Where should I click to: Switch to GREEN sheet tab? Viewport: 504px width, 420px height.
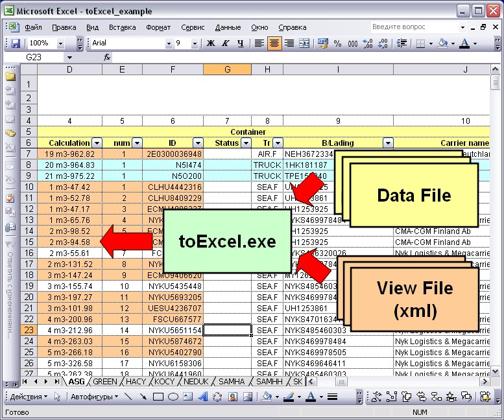(x=105, y=382)
